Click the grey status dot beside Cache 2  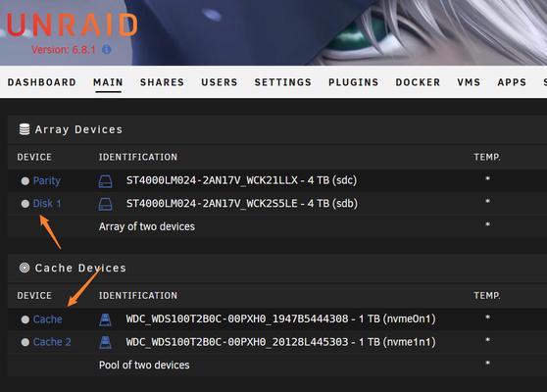click(x=25, y=342)
